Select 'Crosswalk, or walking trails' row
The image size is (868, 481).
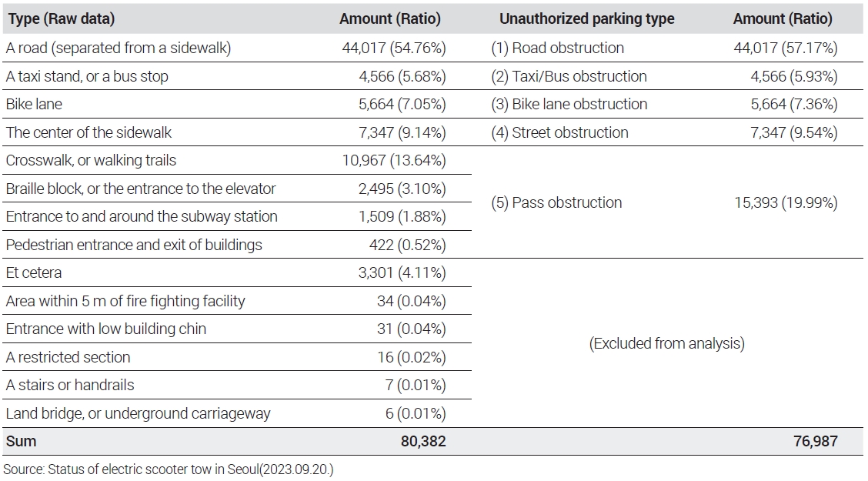click(91, 160)
